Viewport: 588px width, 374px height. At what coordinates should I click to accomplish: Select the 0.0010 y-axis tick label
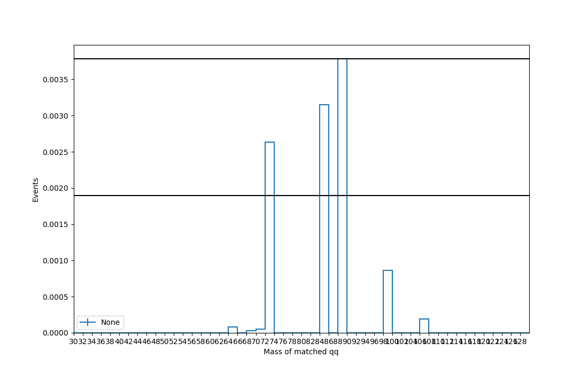[56, 261]
